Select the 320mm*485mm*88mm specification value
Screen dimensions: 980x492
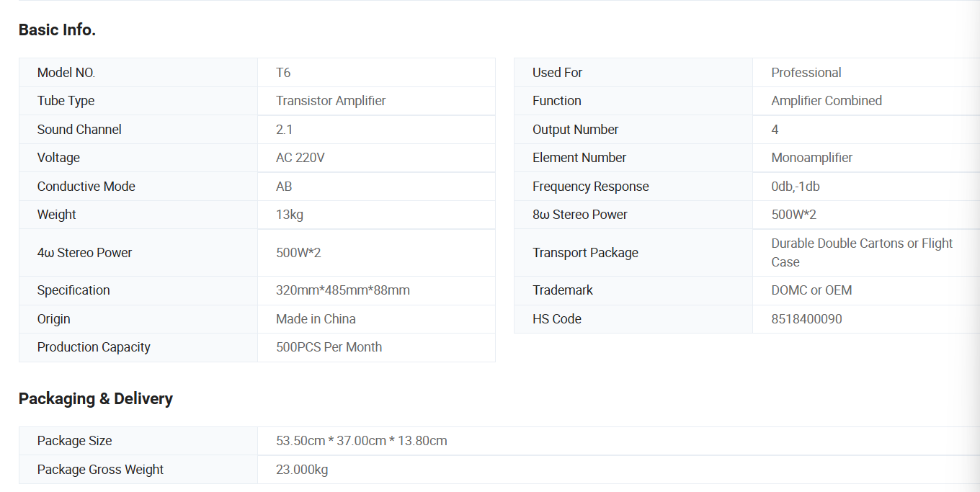point(342,290)
